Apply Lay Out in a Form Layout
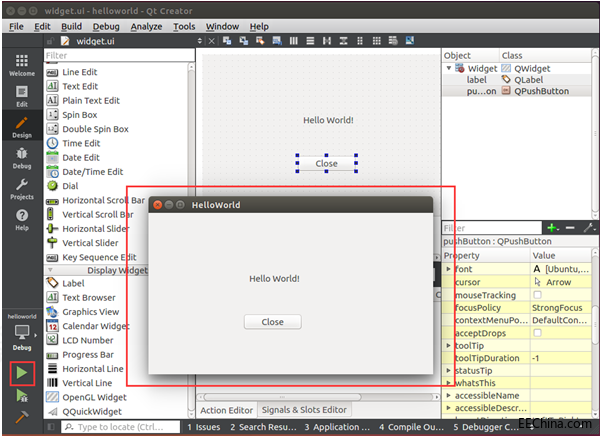This screenshot has width=600, height=436. pyautogui.click(x=360, y=41)
